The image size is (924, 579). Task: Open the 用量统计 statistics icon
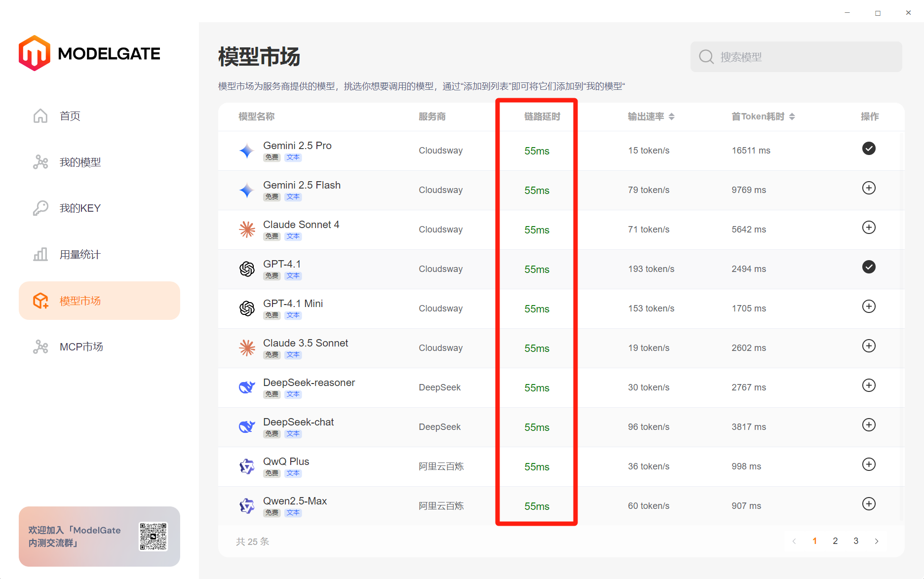40,254
